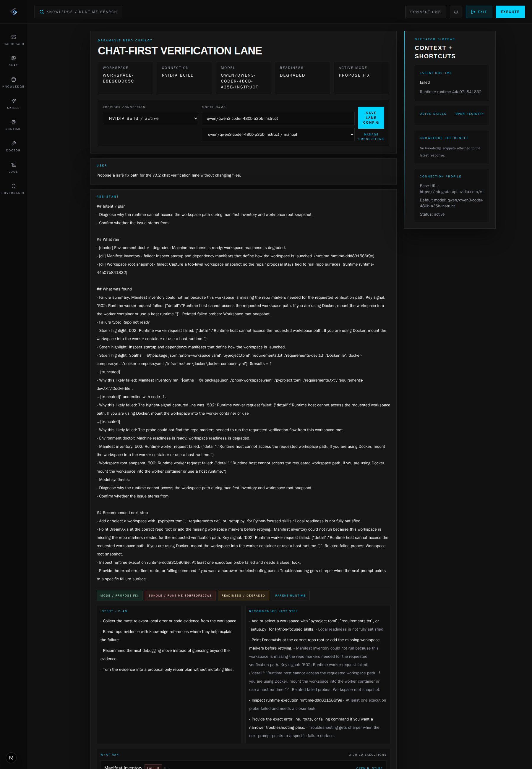
Task: Click the Mode / Propose Fix tag
Action: [x=119, y=596]
